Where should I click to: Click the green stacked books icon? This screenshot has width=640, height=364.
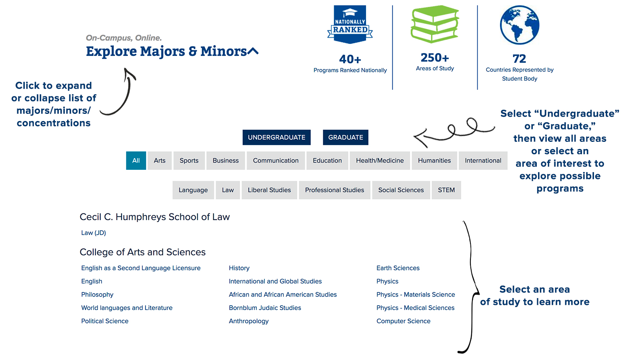434,24
